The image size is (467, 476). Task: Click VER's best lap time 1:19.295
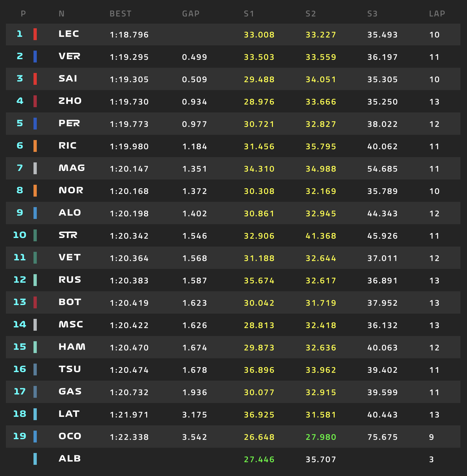(x=129, y=57)
